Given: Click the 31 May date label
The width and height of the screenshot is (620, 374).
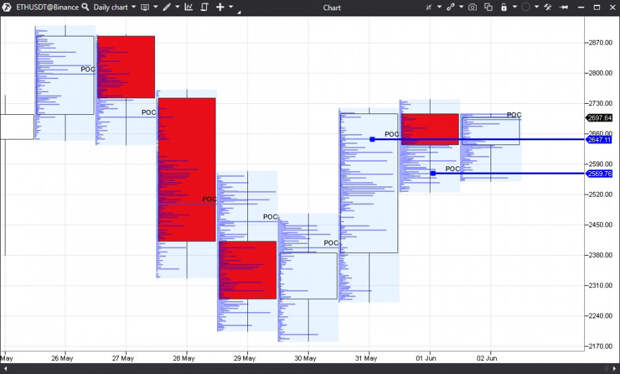Looking at the screenshot, I should point(366,358).
